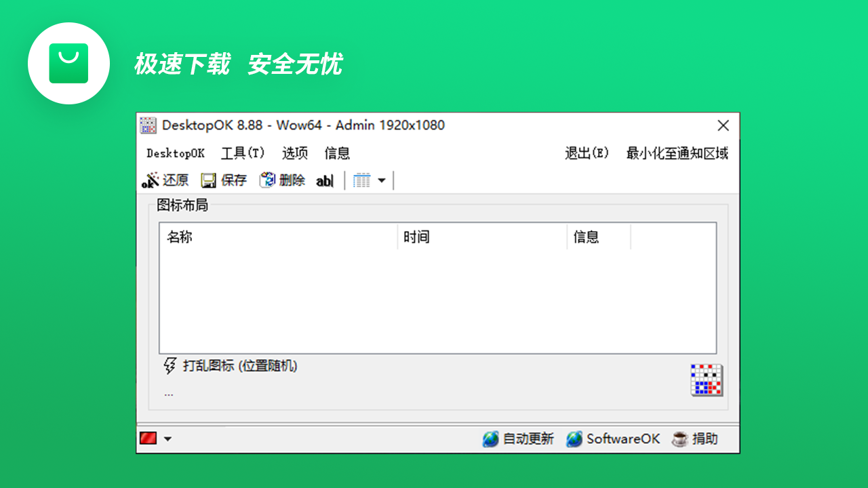Open the 信息 menu
The image size is (868, 488).
tap(337, 153)
